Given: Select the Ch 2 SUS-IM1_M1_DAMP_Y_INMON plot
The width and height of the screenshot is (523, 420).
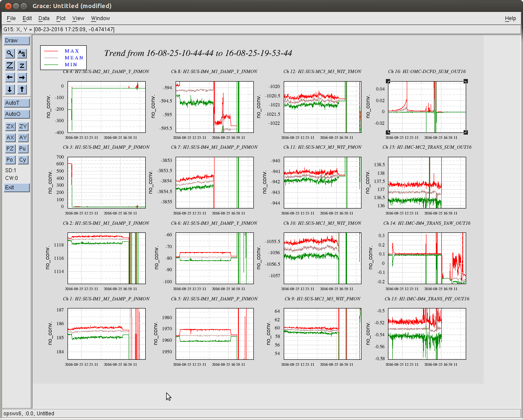Looking at the screenshot, I should click(x=106, y=258).
